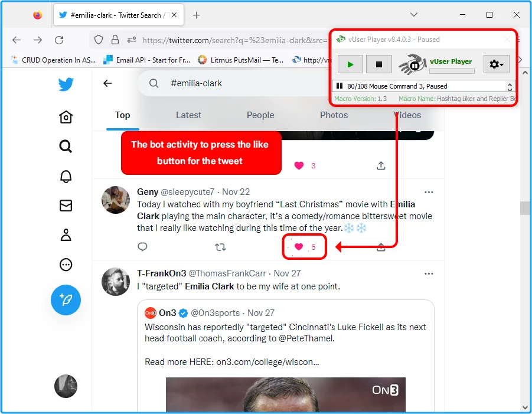Screen dimensions: 532x414
Task: Open the quoted tweet image
Action: tap(286, 395)
